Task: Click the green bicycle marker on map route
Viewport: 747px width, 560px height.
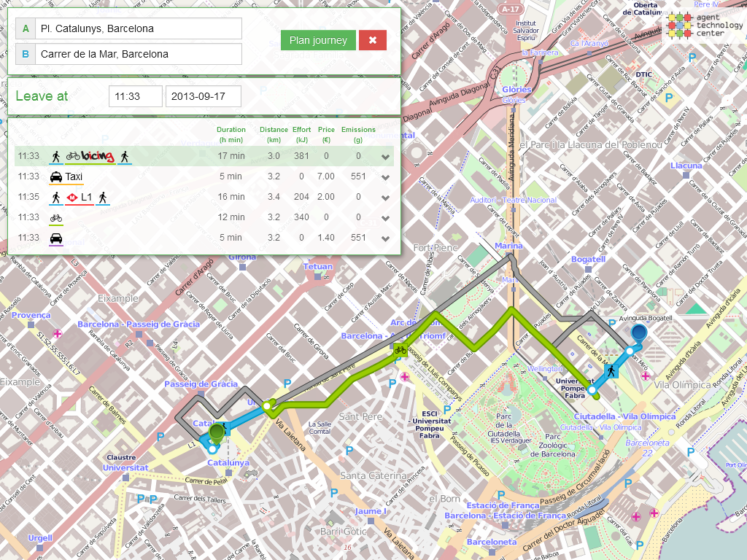Action: click(400, 350)
